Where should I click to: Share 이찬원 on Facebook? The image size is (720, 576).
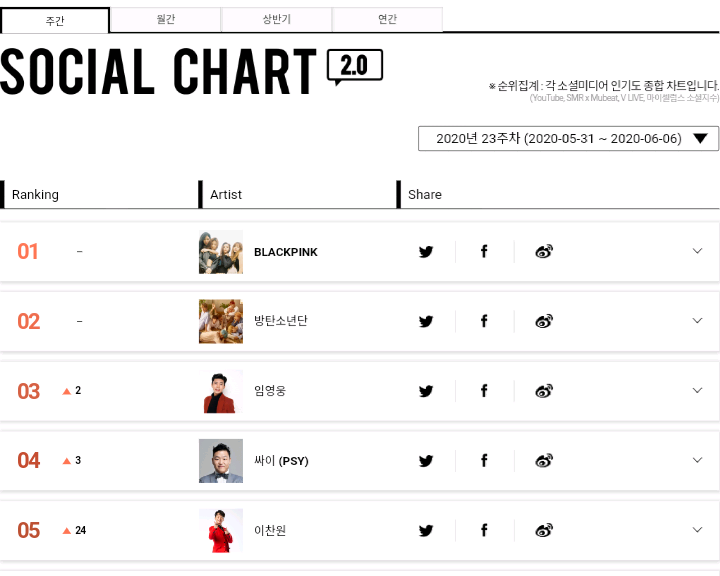484,530
